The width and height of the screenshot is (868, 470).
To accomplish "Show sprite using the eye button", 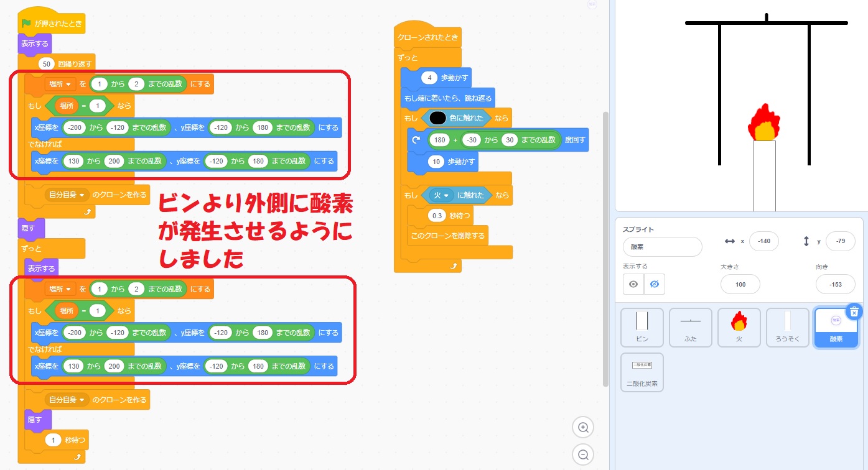I will point(633,284).
